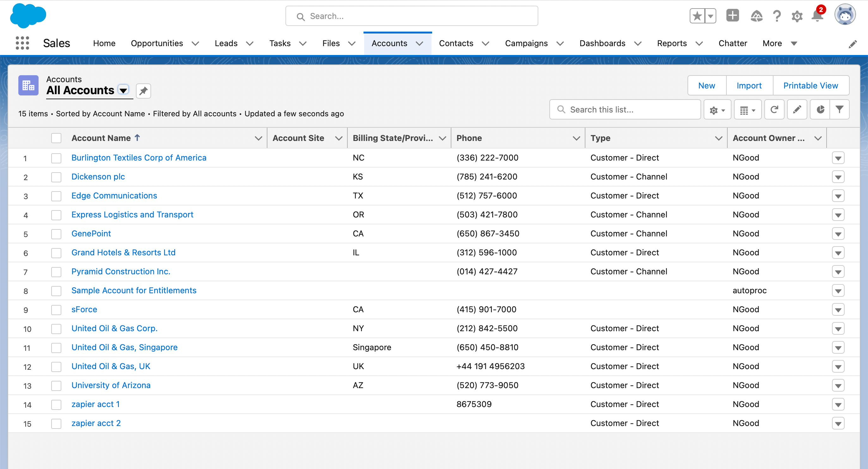Switch to the Contacts tab
This screenshot has height=469, width=868.
click(x=456, y=44)
